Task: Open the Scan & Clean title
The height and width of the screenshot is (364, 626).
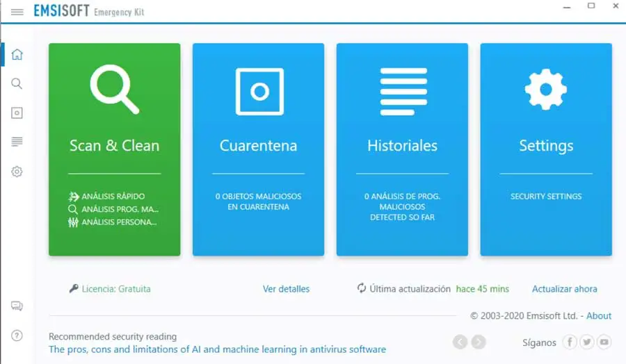Action: point(115,145)
